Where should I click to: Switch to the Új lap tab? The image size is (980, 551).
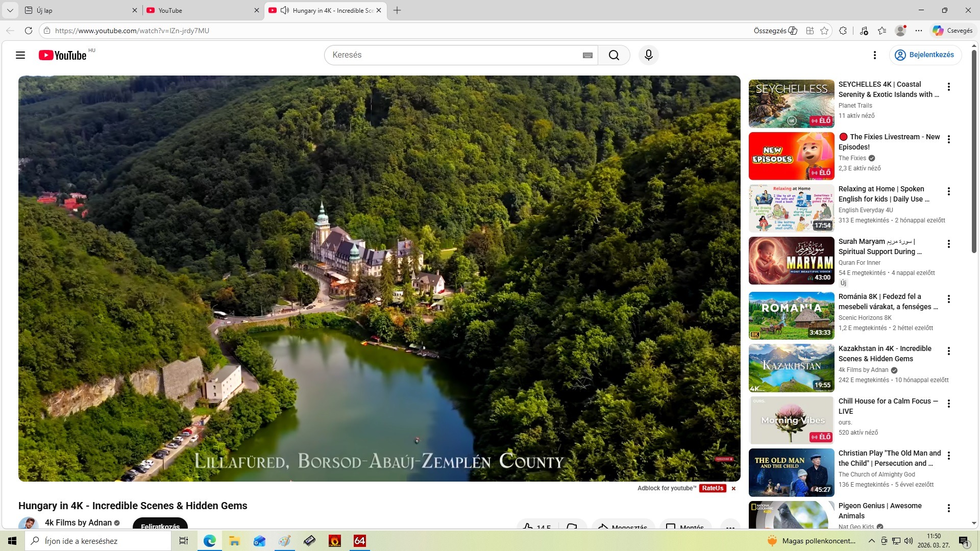(x=77, y=10)
